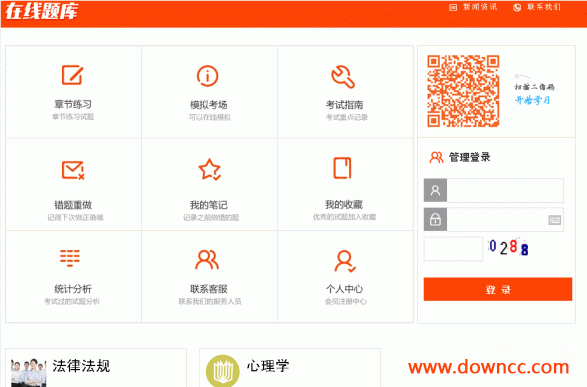Click the 考试指南 title text
Screen dimensions: 587x387
(344, 105)
